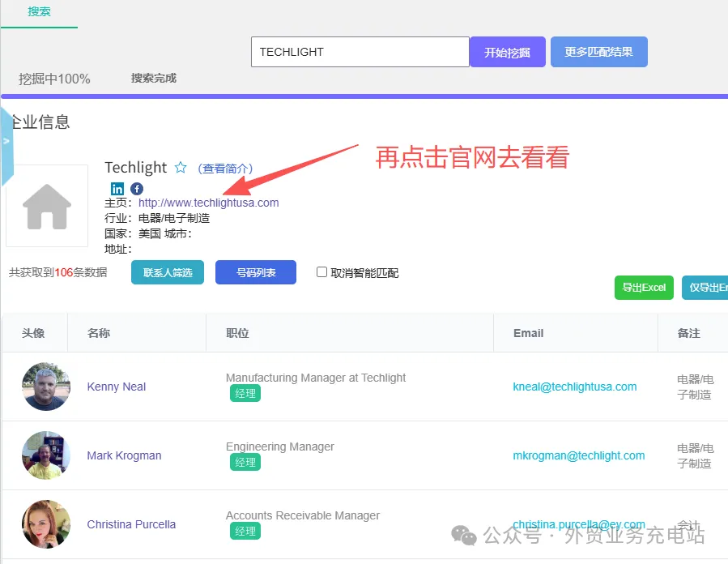Click the 行业: 电器/电子制造 line
728x564 pixels.
(x=157, y=218)
